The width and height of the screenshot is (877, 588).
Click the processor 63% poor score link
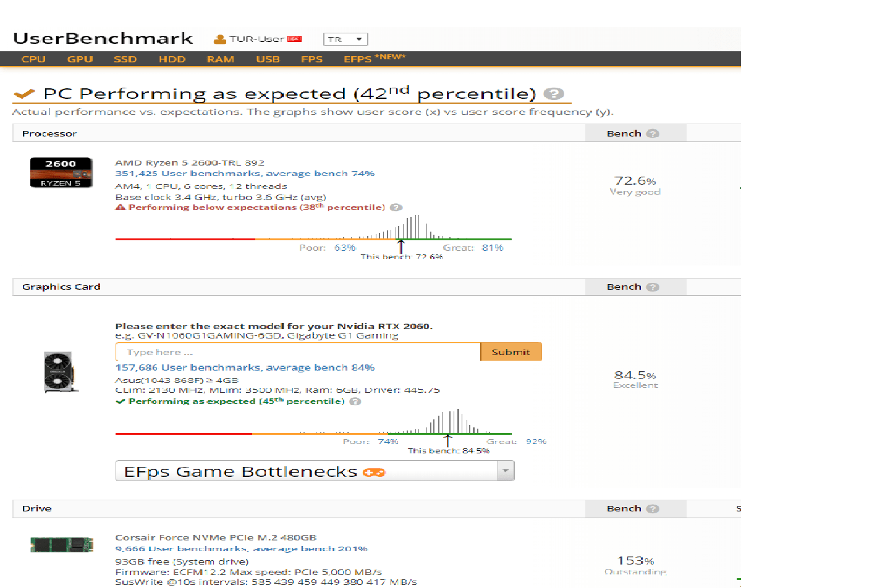click(345, 248)
